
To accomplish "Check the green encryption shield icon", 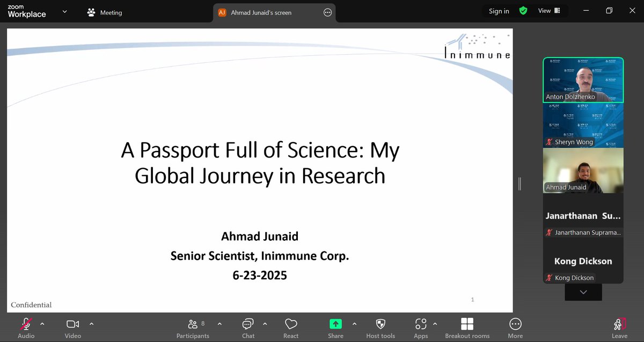I will [523, 11].
